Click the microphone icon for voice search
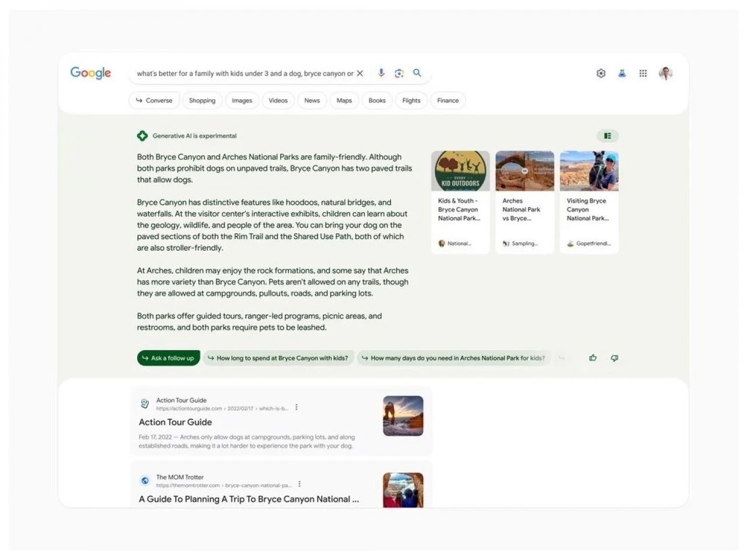This screenshot has height=560, width=747. 381,73
